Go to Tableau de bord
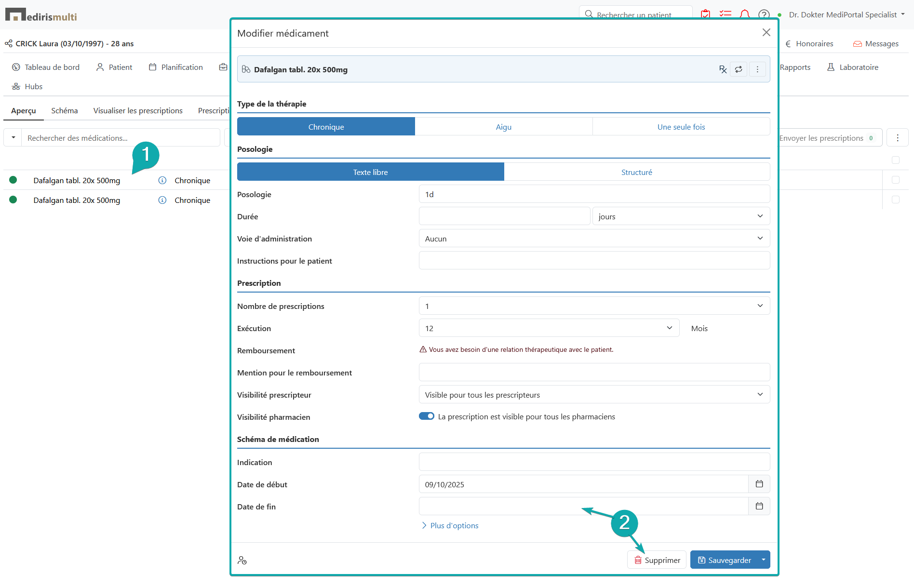This screenshot has height=588, width=914. pyautogui.click(x=46, y=67)
